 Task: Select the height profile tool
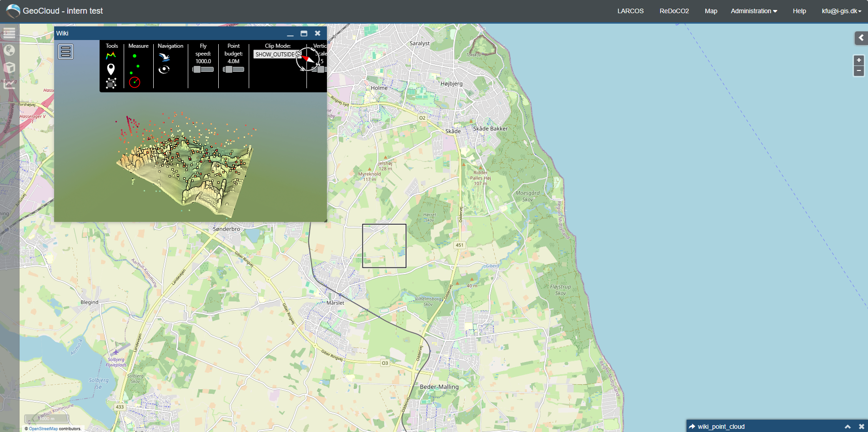(x=111, y=55)
